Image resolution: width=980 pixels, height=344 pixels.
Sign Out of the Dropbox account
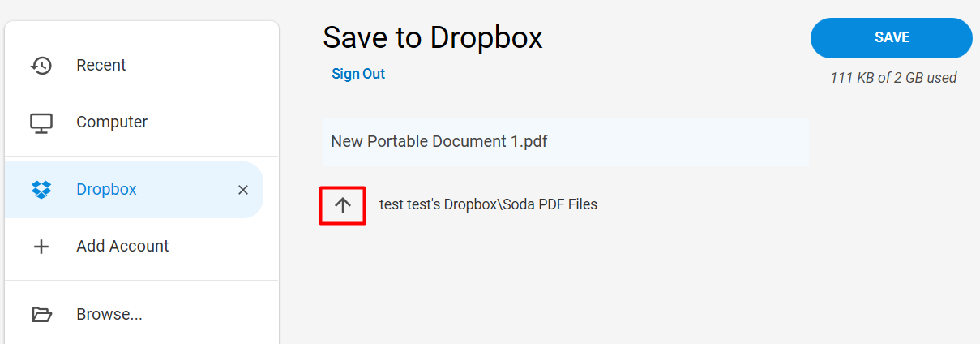pos(358,74)
